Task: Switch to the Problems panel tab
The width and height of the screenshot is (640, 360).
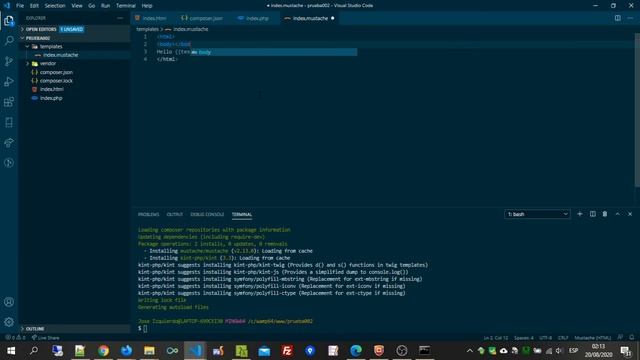Action: (x=149, y=214)
